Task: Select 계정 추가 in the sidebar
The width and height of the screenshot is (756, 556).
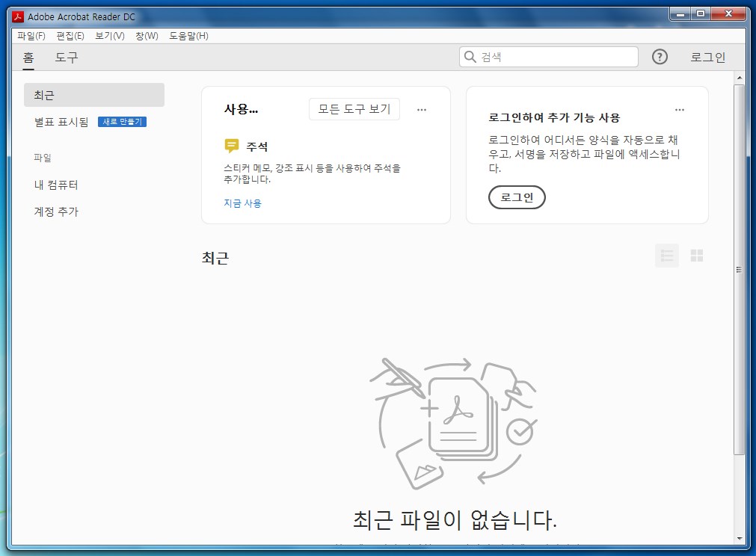Action: point(56,211)
